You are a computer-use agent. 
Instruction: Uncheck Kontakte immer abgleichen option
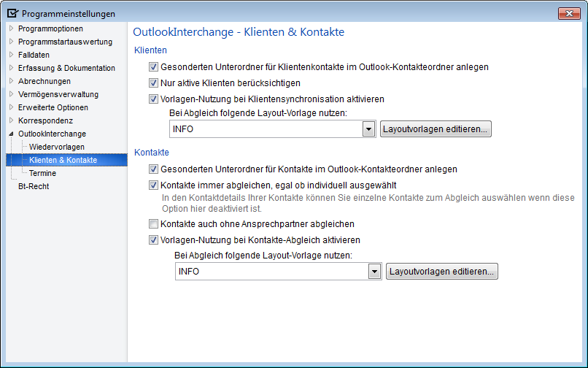[x=153, y=185]
